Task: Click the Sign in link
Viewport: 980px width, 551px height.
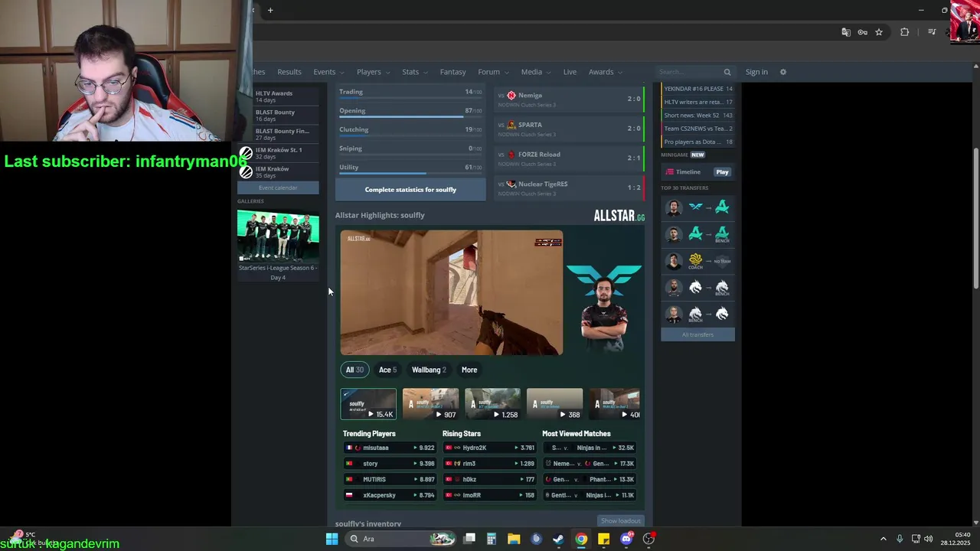Action: (x=756, y=72)
